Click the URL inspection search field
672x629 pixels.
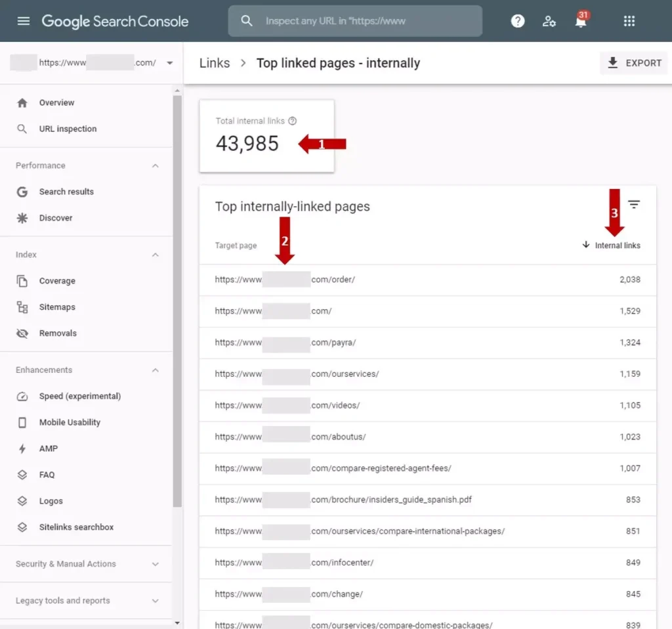[x=355, y=21]
